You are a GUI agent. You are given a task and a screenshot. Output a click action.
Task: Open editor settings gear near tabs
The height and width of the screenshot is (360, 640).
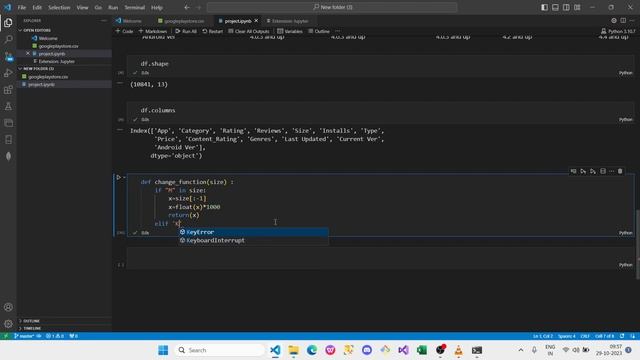point(614,20)
